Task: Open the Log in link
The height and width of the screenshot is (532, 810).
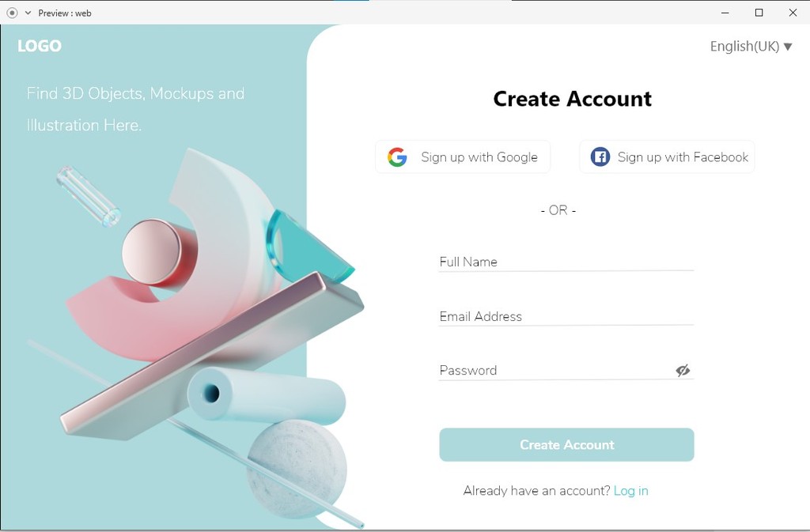Action: click(x=630, y=491)
